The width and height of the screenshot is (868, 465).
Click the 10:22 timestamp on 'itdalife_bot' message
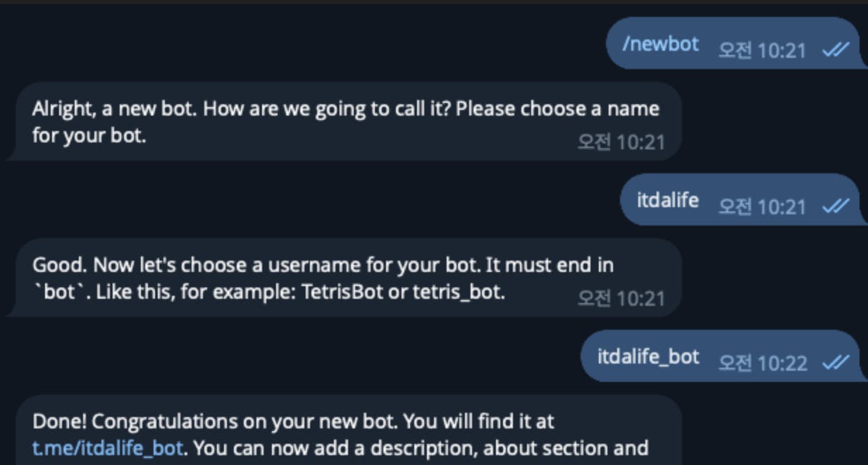coord(762,362)
